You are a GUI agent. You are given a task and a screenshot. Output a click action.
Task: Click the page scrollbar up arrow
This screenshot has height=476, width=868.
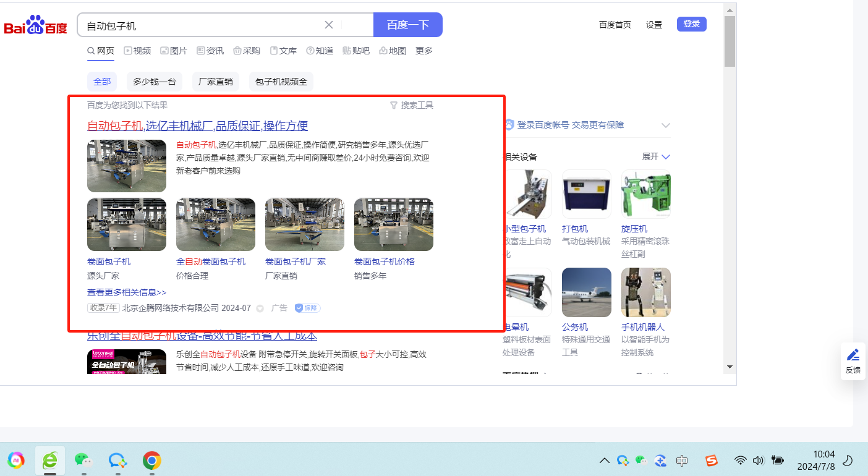(730, 10)
